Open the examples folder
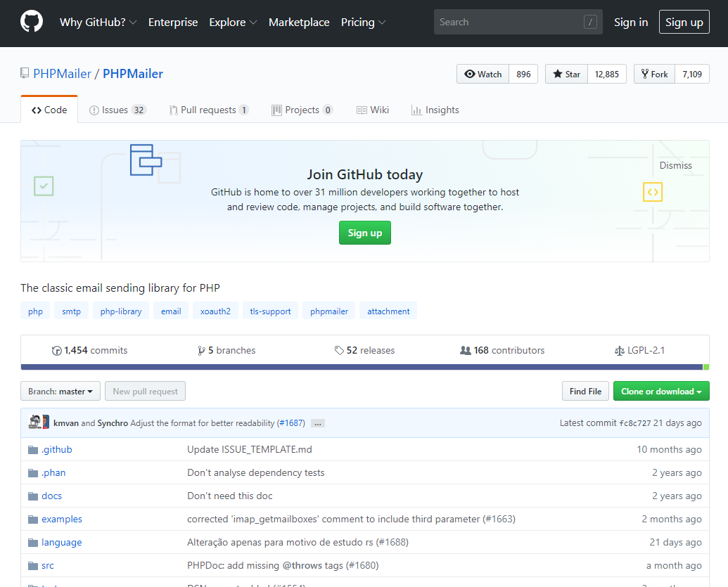The height and width of the screenshot is (587, 728). click(x=62, y=519)
